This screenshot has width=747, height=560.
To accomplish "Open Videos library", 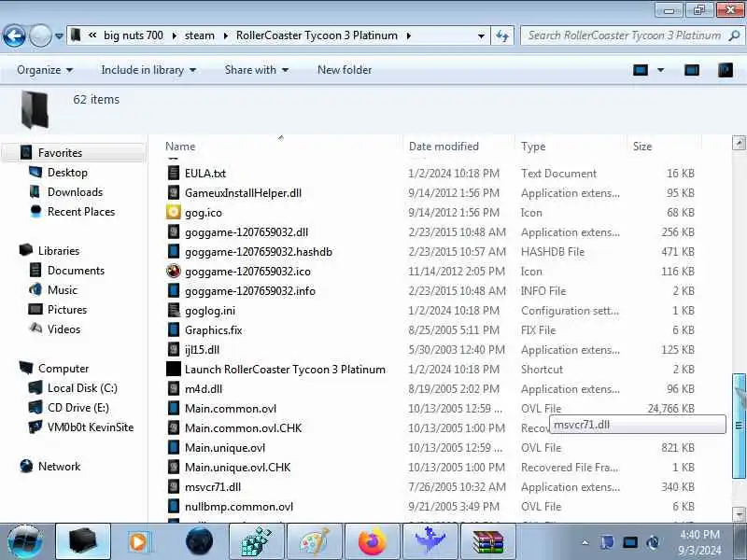I will click(x=63, y=329).
